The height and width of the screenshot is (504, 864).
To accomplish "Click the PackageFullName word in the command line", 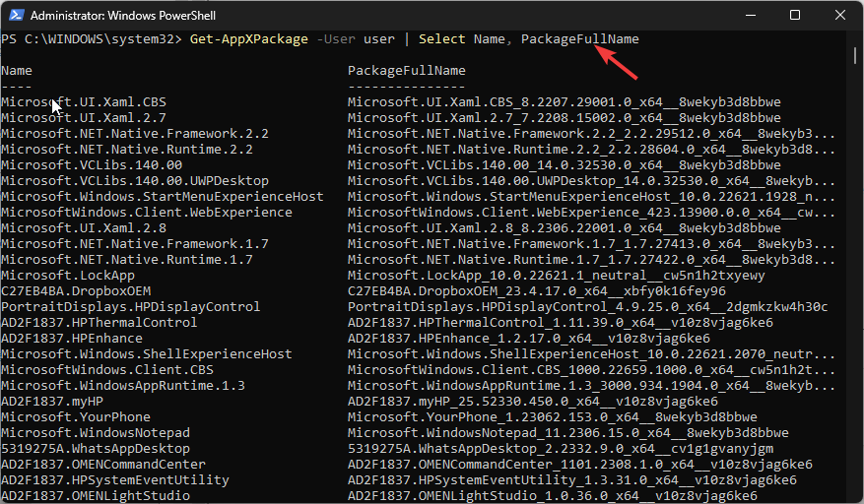I will 580,39.
